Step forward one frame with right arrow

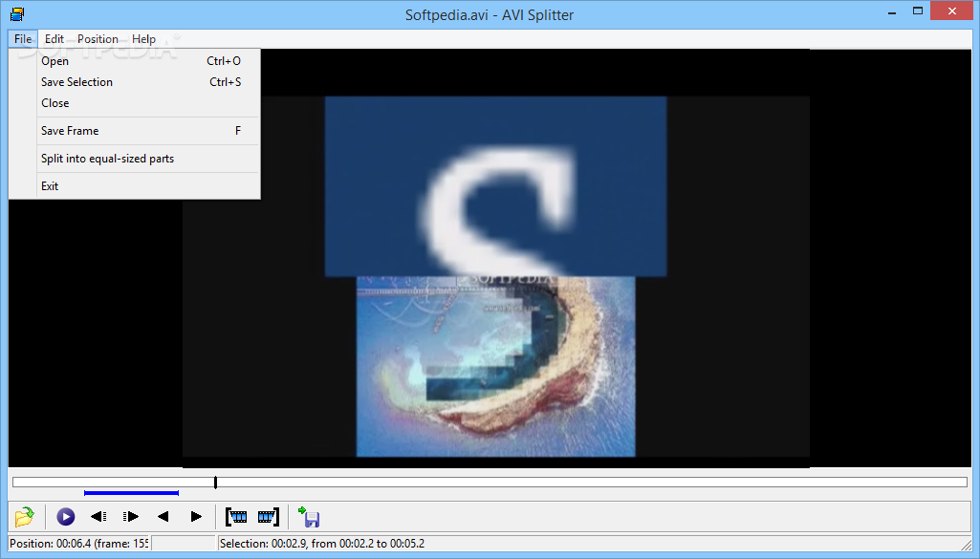(x=196, y=517)
